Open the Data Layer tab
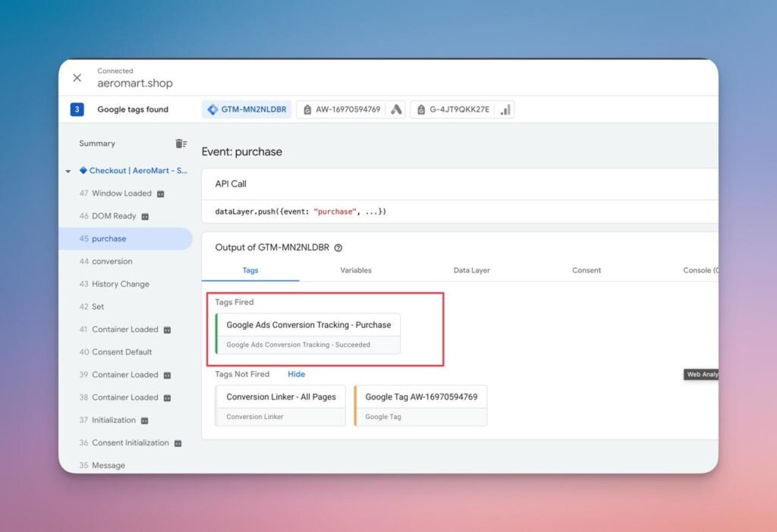Viewport: 777px width, 532px height. pos(471,270)
